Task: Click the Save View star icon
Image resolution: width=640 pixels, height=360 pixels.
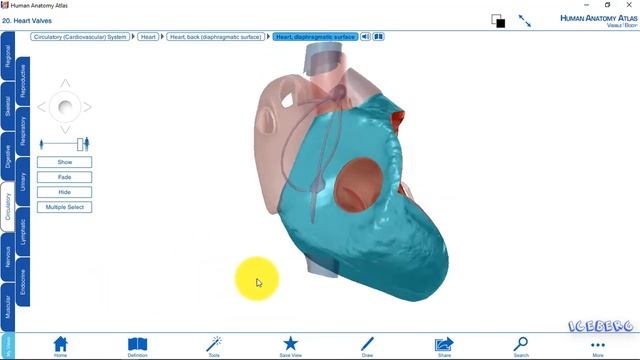Action: pyautogui.click(x=291, y=344)
